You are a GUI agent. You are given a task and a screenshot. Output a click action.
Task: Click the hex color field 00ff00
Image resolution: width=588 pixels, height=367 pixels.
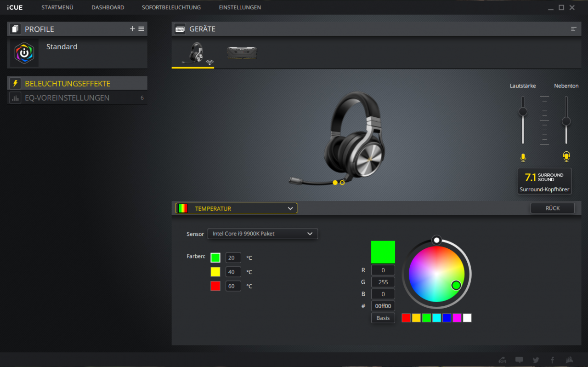(x=383, y=306)
